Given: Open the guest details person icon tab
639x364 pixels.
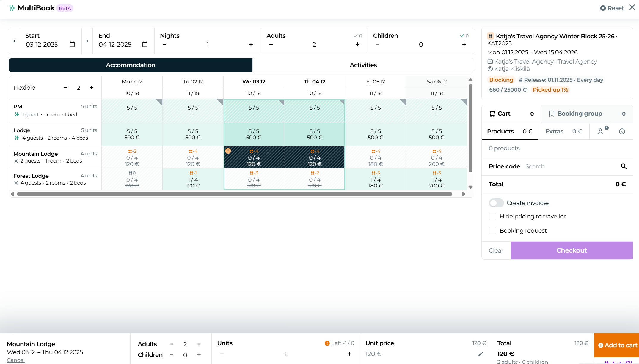Looking at the screenshot, I should coord(600,131).
